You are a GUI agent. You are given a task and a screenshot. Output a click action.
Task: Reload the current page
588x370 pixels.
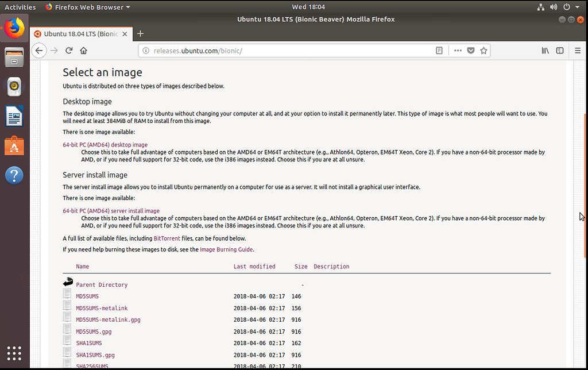(x=69, y=51)
